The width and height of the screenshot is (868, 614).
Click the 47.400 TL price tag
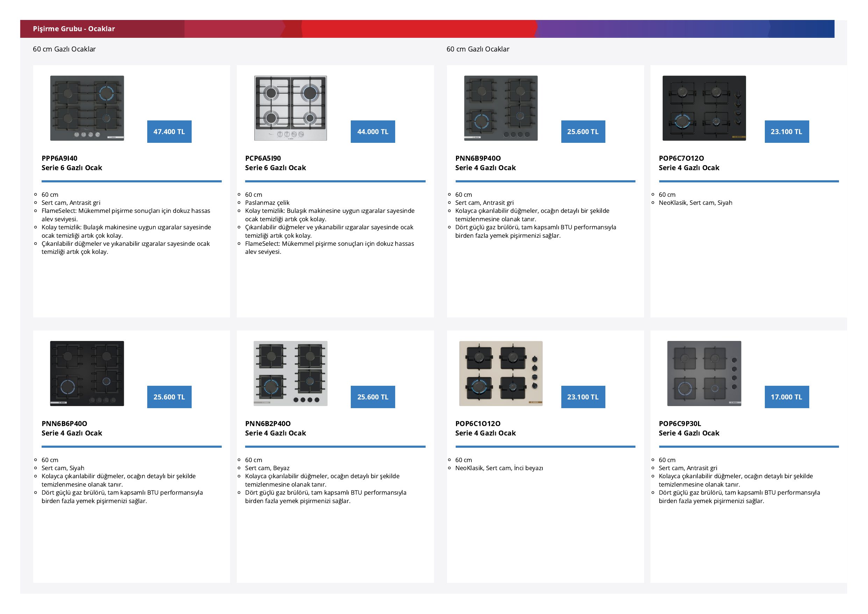169,132
